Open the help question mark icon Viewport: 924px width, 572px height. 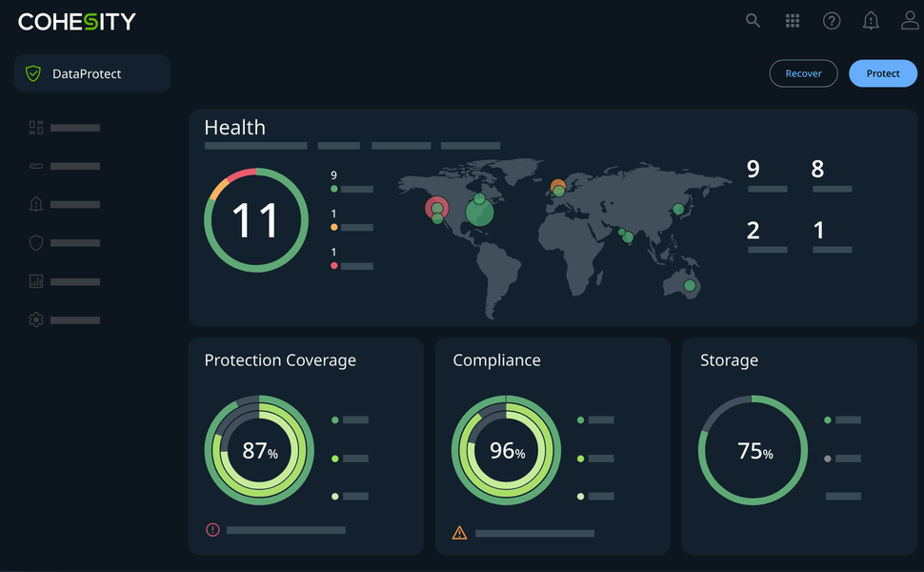click(x=832, y=21)
